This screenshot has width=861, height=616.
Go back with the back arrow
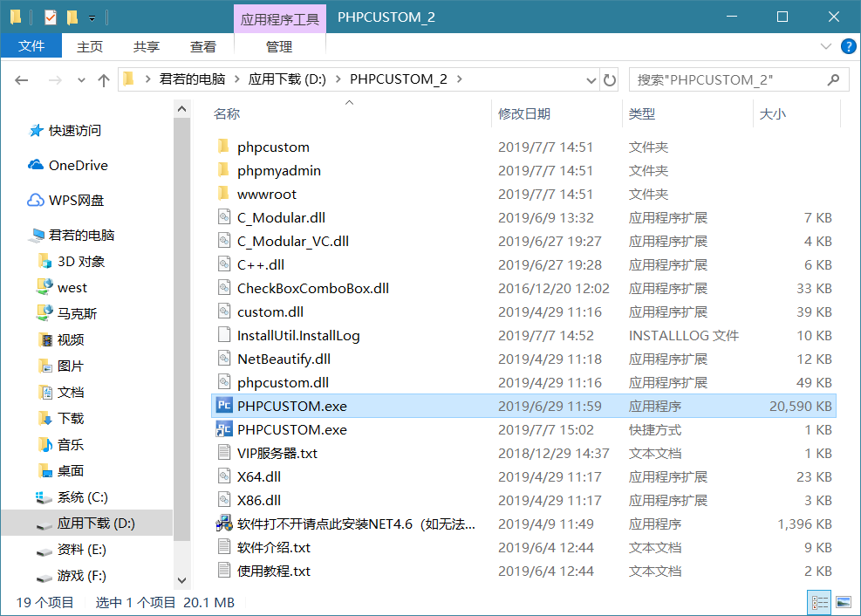[x=22, y=80]
